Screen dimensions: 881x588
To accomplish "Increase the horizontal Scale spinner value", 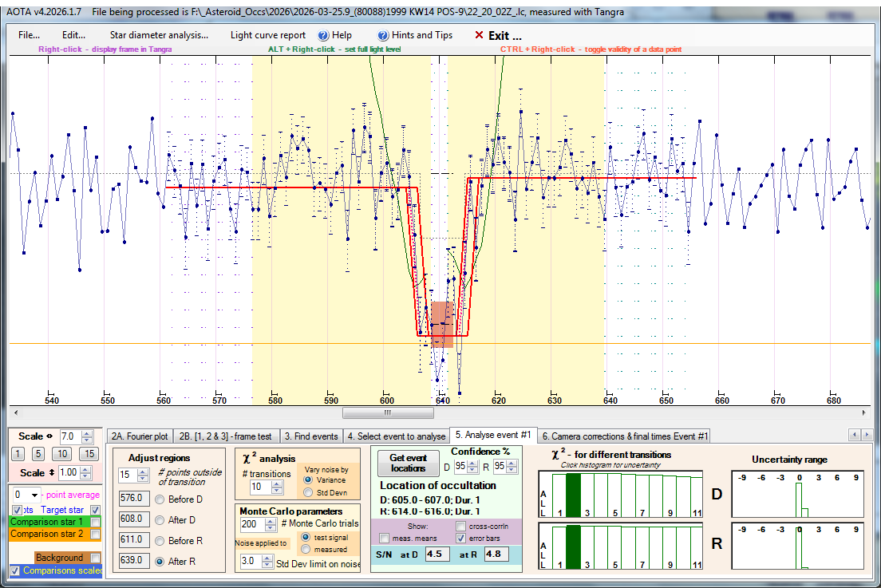I will (x=86, y=433).
